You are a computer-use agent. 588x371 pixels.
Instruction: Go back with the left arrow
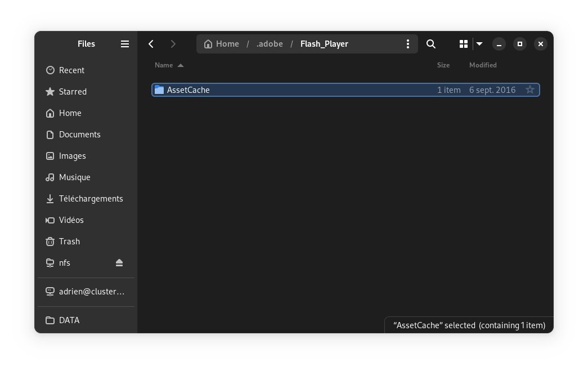[x=151, y=44]
